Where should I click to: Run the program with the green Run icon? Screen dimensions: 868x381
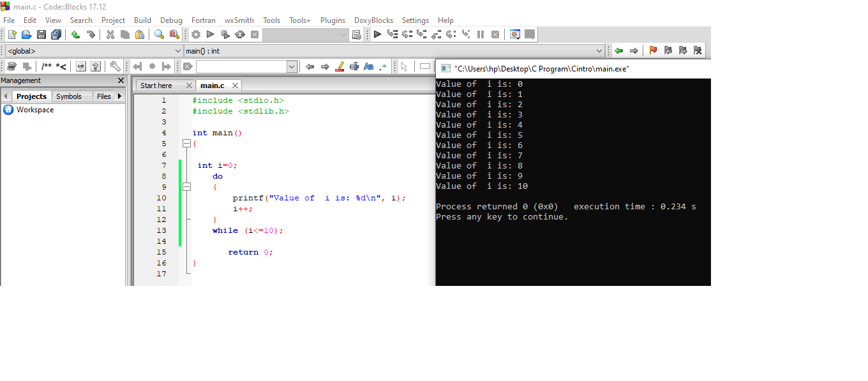[211, 34]
